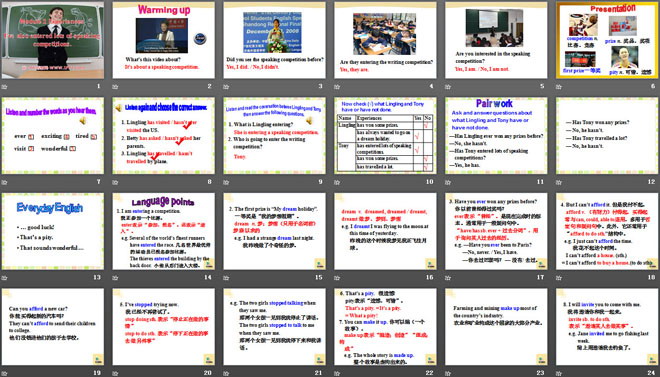Select slide 17 'Have you ever won any prizes'
660x377 pixels.
click(x=496, y=231)
